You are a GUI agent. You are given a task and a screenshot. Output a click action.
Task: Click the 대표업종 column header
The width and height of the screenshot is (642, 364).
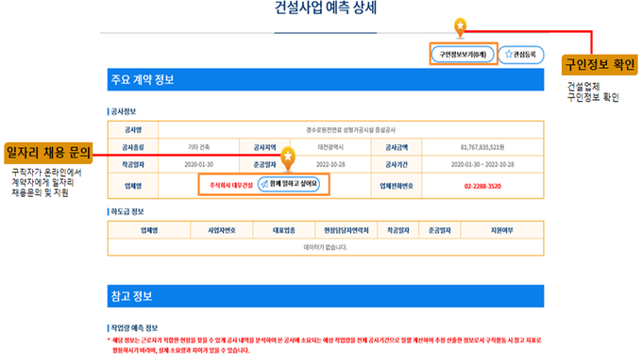[x=284, y=231]
